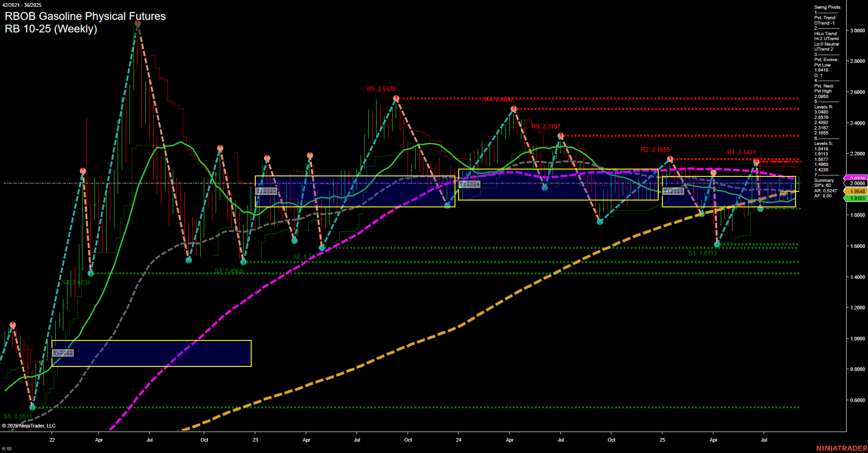Viewport: 868px width, 453px height.
Task: Click the Y:2025 box label
Action: tap(673, 191)
